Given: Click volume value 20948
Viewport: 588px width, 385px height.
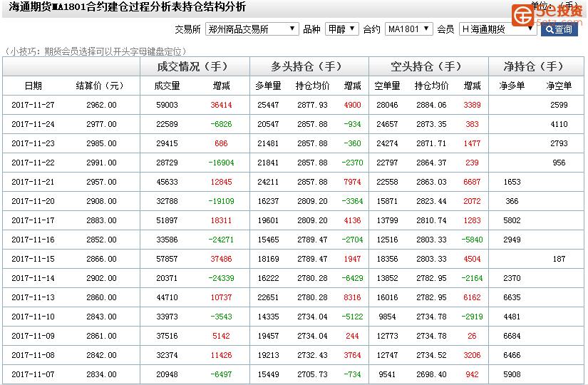Looking at the screenshot, I should 167,374.
